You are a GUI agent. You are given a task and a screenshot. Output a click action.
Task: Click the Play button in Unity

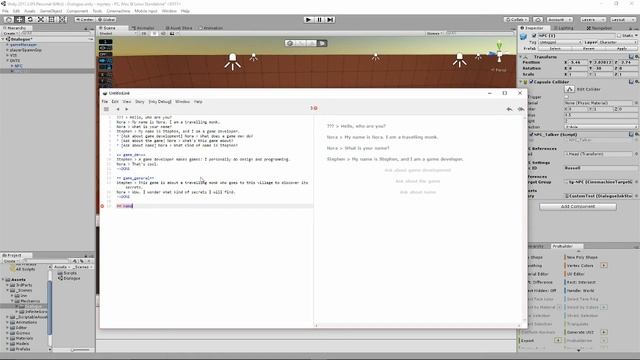309,20
